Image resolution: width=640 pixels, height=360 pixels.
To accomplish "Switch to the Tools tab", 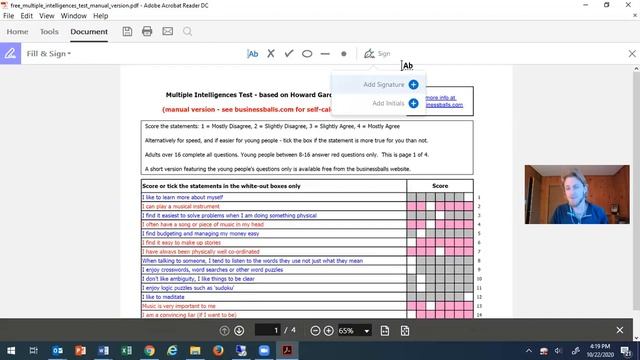I will [x=49, y=31].
